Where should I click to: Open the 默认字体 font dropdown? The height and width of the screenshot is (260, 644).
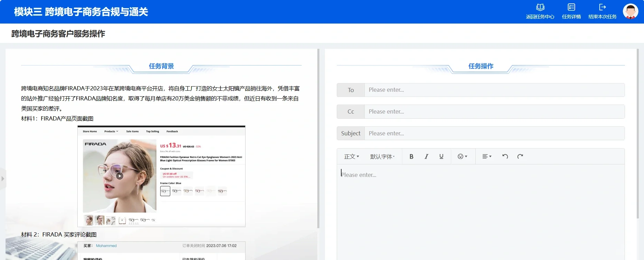coord(382,156)
